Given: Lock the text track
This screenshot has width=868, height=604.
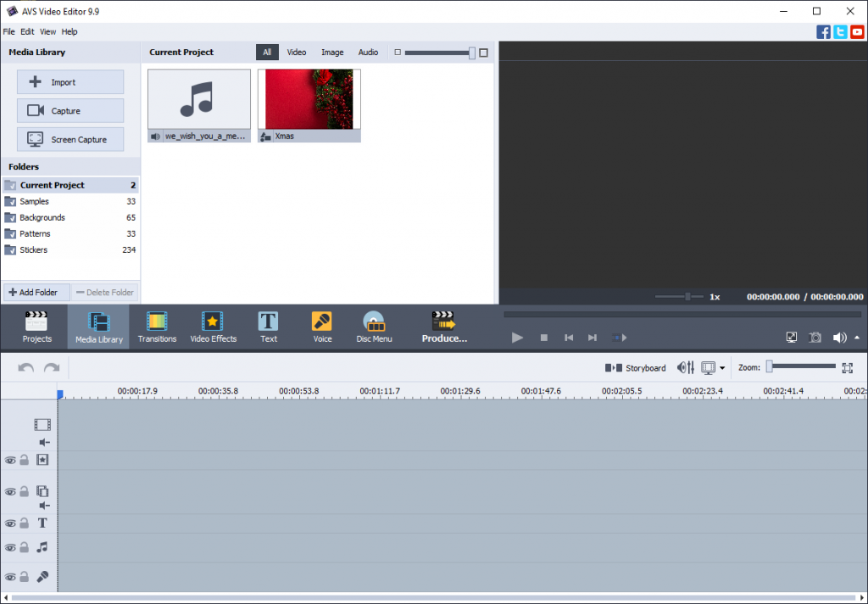Looking at the screenshot, I should tap(24, 523).
